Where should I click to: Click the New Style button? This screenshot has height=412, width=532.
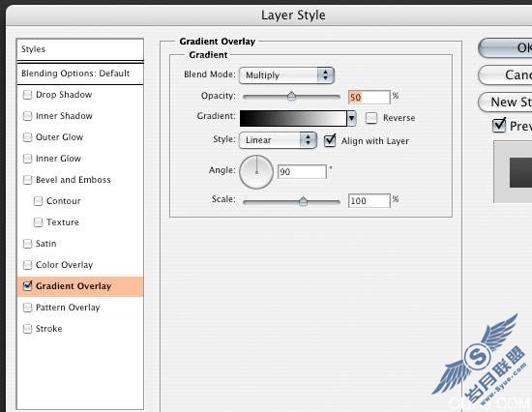coord(505,103)
